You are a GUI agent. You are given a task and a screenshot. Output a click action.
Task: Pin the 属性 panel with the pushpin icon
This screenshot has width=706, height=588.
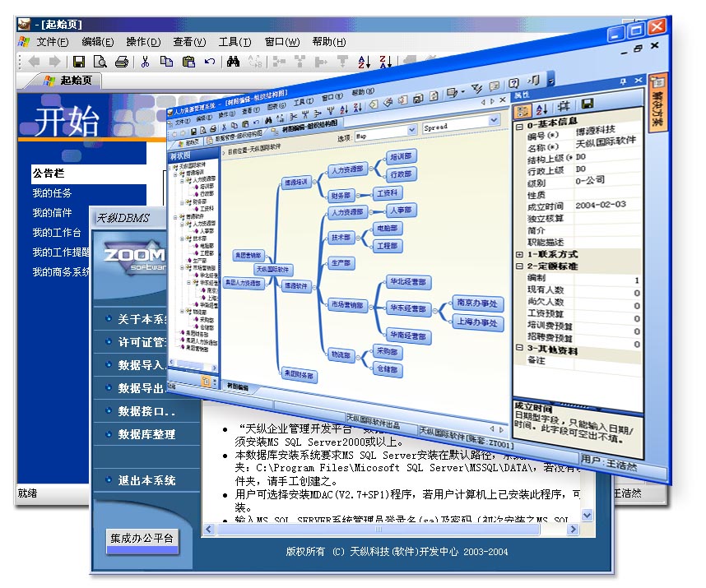pyautogui.click(x=623, y=81)
